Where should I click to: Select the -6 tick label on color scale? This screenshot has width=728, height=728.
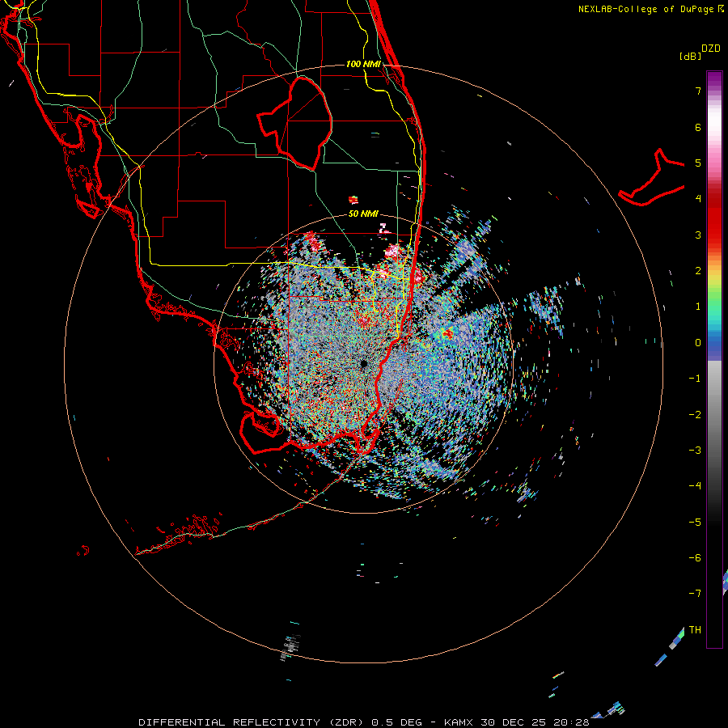[x=695, y=558]
